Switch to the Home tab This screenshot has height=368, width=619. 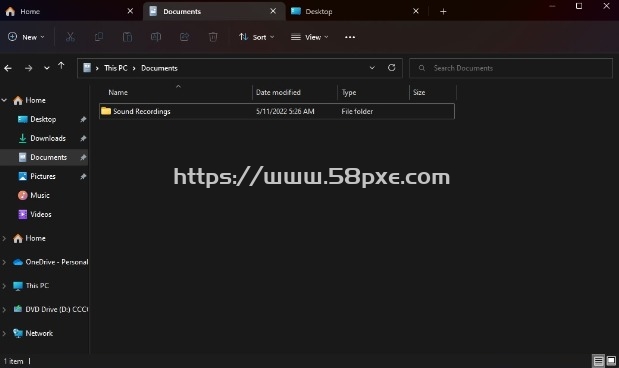coord(70,11)
